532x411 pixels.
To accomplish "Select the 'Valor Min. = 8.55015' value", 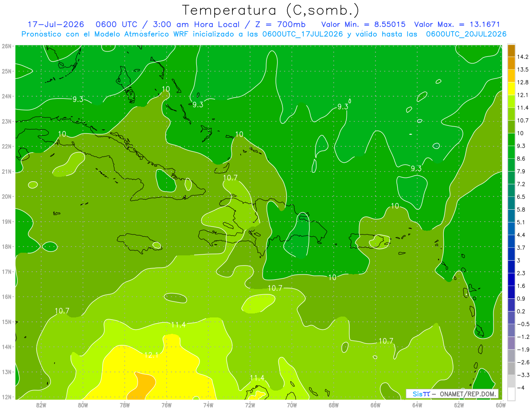I will (x=364, y=24).
